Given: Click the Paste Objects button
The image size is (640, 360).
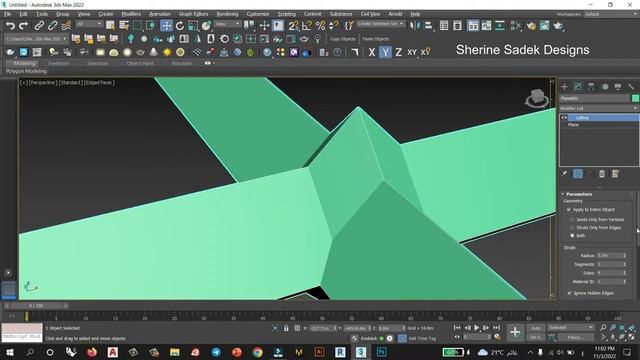Looking at the screenshot, I should click(x=376, y=39).
